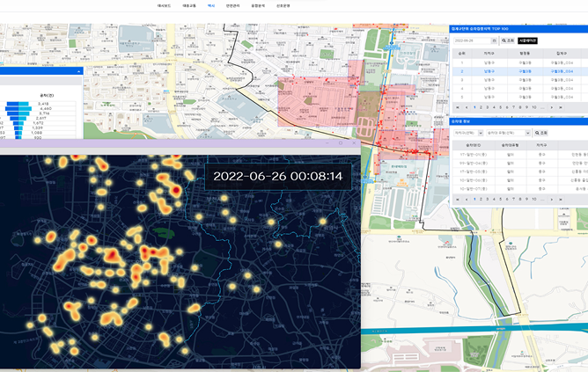This screenshot has width=588, height=372.
Task: Open page 5 in TOP 100 pager
Action: tap(500, 107)
